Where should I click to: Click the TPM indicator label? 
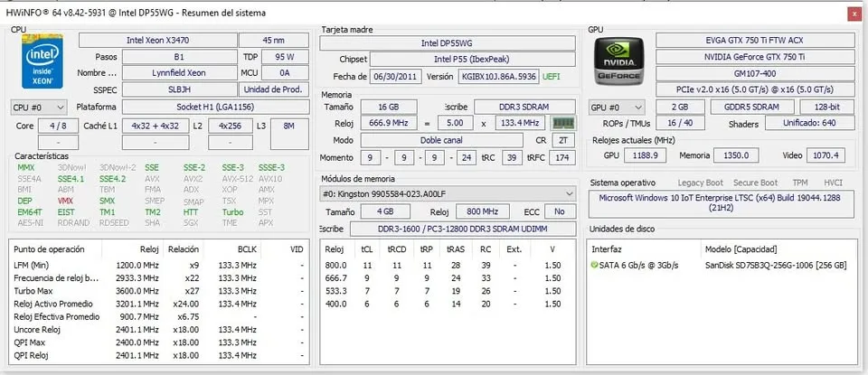point(800,183)
